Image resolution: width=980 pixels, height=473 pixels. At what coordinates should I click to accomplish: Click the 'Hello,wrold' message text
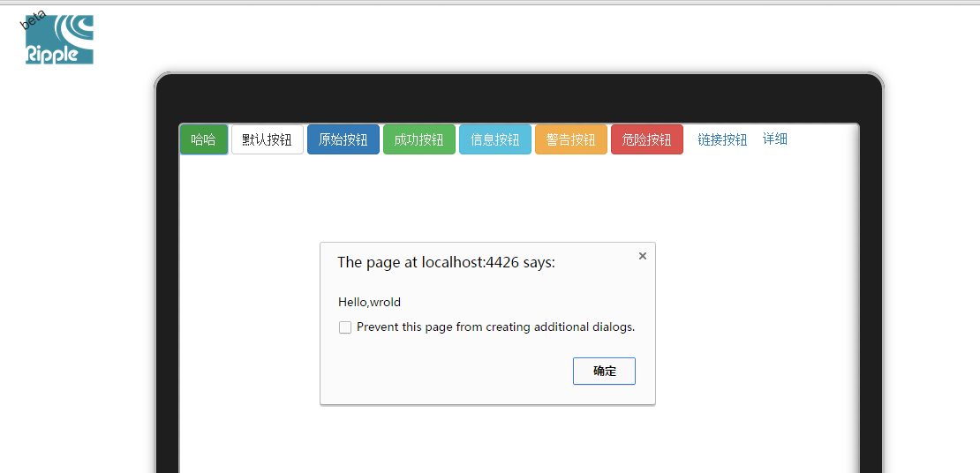pos(369,303)
